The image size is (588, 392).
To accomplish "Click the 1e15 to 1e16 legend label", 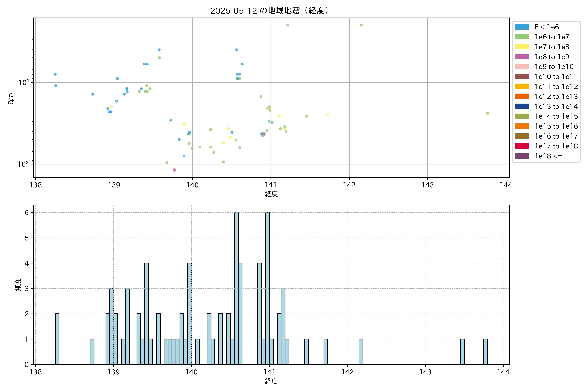I will (x=556, y=126).
